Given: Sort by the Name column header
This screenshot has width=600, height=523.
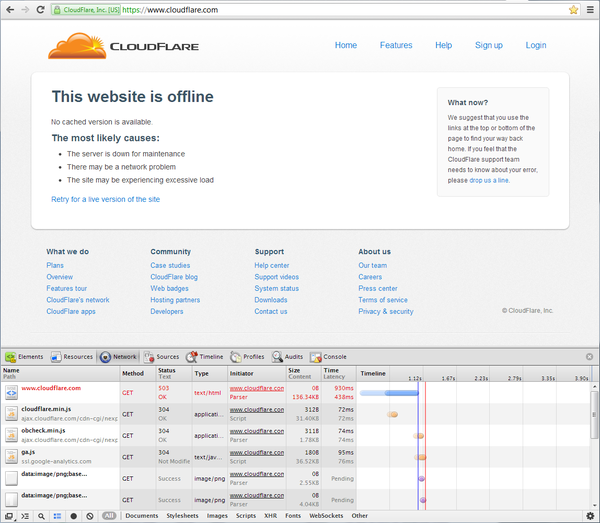Looking at the screenshot, I should (60, 373).
